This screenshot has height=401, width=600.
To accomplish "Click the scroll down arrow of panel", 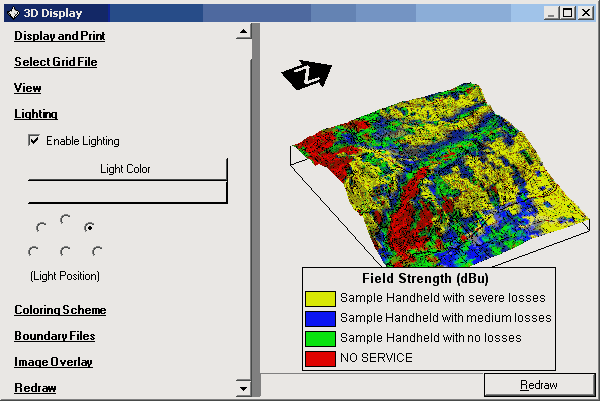I will pyautogui.click(x=243, y=388).
